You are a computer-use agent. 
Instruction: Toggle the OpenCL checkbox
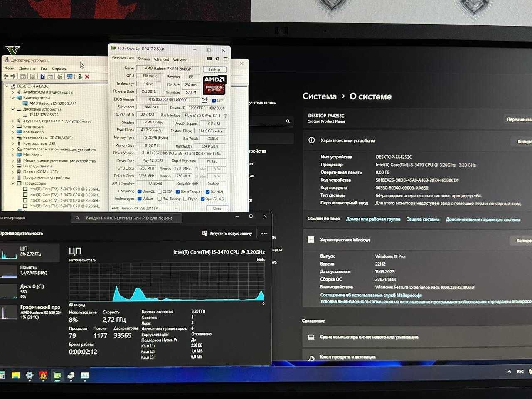click(x=139, y=192)
